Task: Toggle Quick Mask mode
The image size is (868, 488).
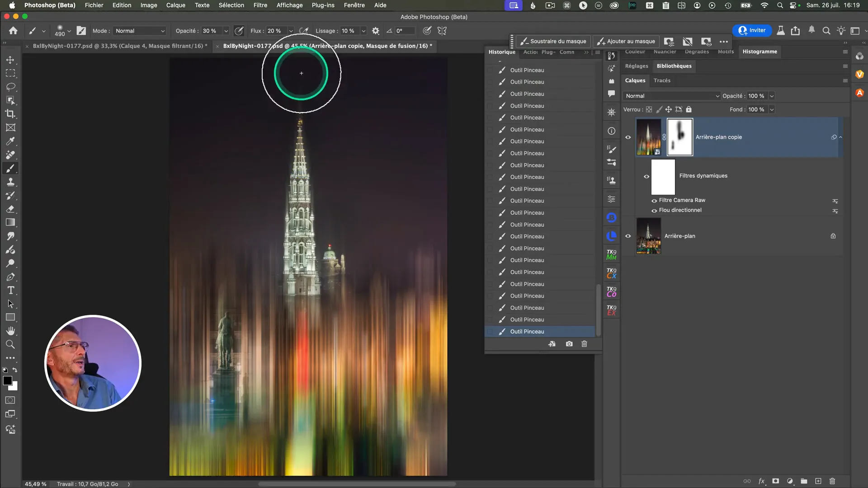Action: (x=10, y=400)
